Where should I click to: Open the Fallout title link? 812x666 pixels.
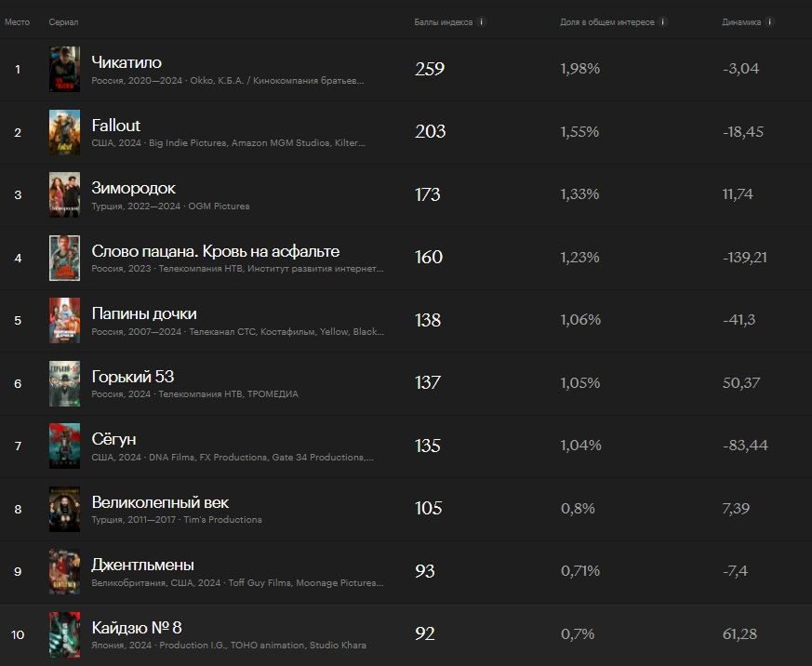coord(116,126)
